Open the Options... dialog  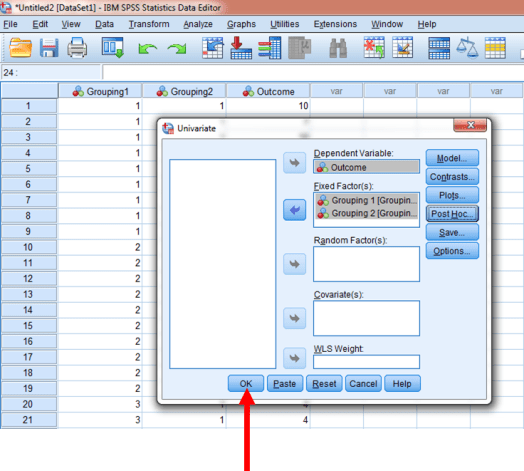(x=452, y=251)
